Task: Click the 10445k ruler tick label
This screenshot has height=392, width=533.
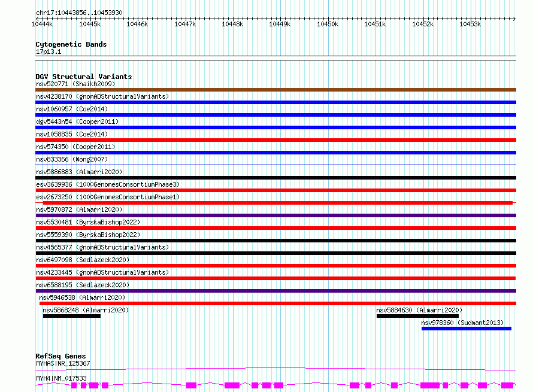Action: 90,24
